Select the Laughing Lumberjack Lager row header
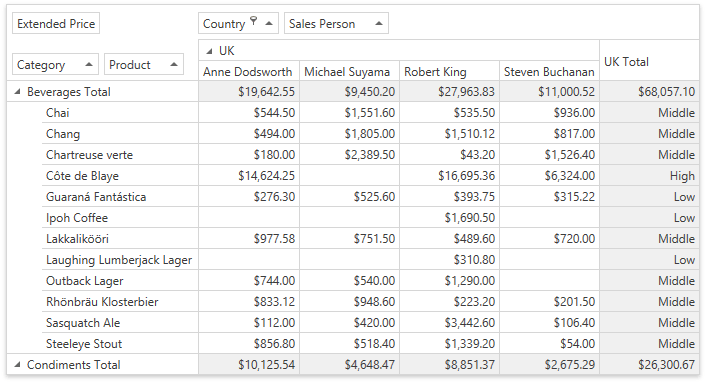 (120, 260)
